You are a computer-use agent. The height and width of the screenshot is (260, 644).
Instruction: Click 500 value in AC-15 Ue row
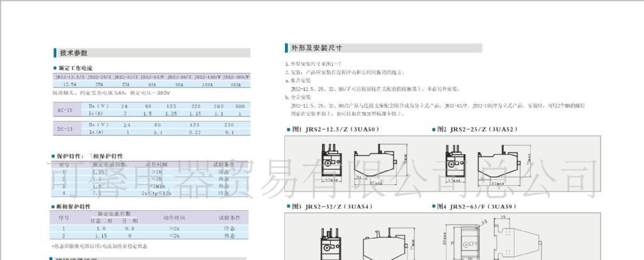[240, 106]
